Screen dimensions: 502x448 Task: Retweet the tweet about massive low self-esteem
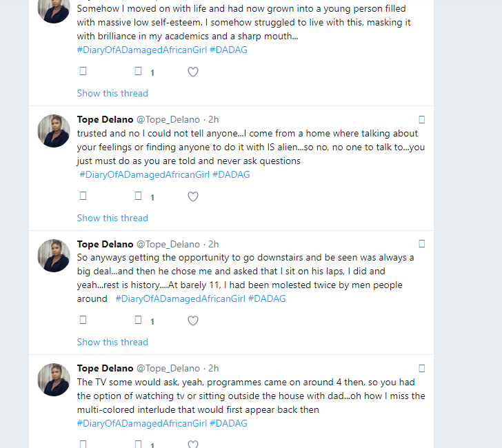139,72
